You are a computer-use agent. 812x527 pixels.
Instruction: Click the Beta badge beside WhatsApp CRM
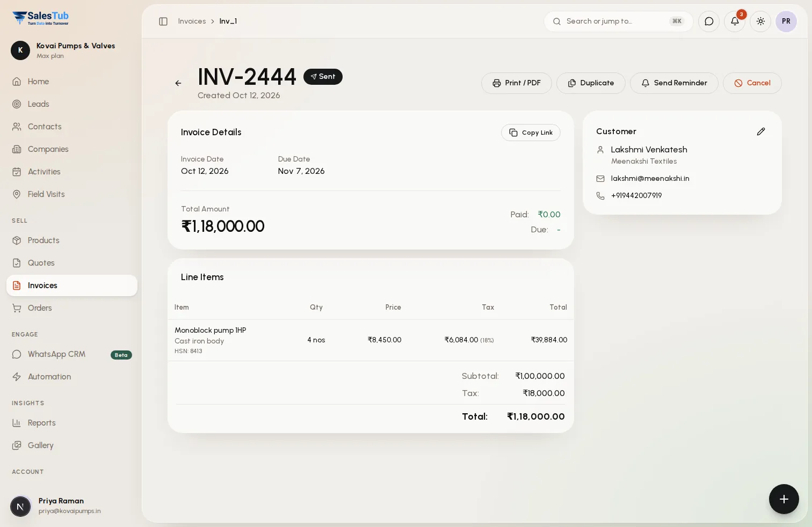click(x=121, y=355)
